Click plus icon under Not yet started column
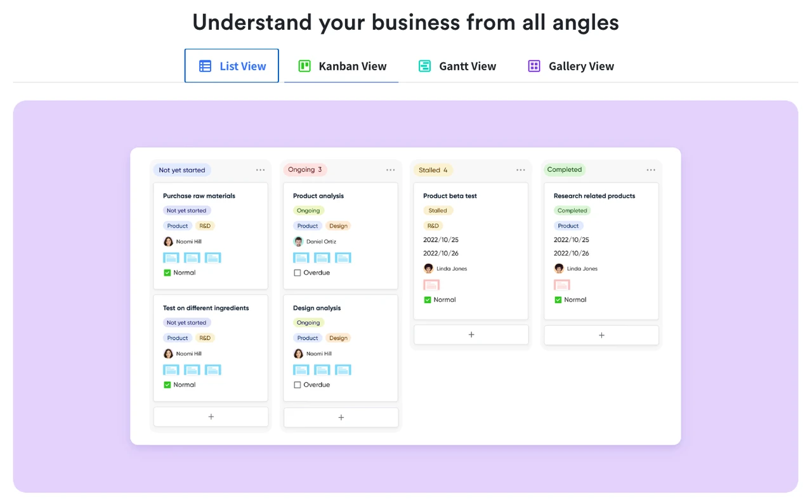 [211, 417]
